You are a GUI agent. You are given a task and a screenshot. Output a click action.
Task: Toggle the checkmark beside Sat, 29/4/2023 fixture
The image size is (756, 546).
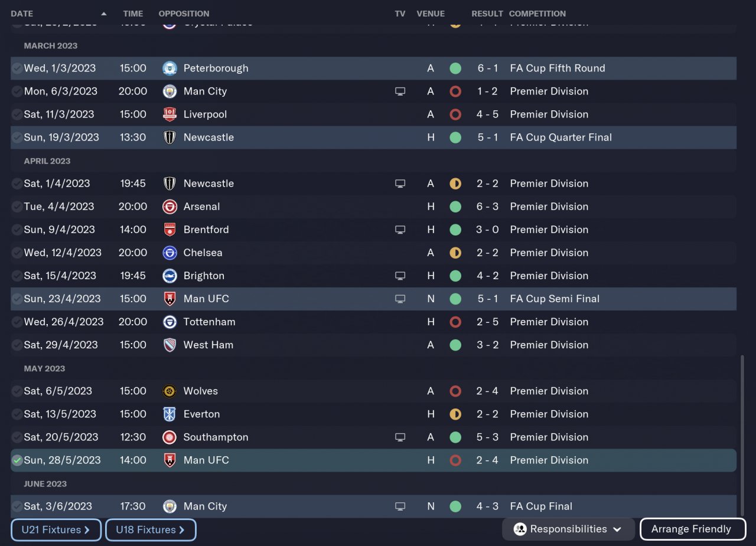point(17,345)
